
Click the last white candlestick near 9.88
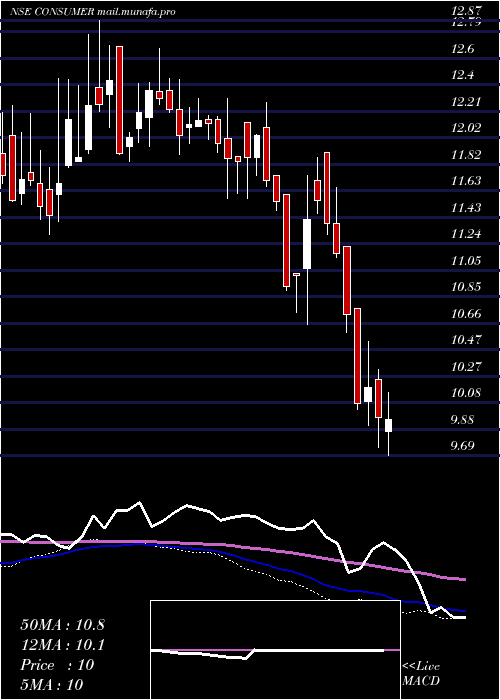pos(388,425)
